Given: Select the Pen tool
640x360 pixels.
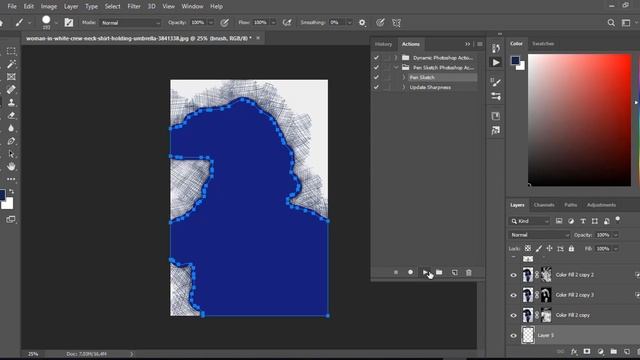Looking at the screenshot, I should [11, 141].
